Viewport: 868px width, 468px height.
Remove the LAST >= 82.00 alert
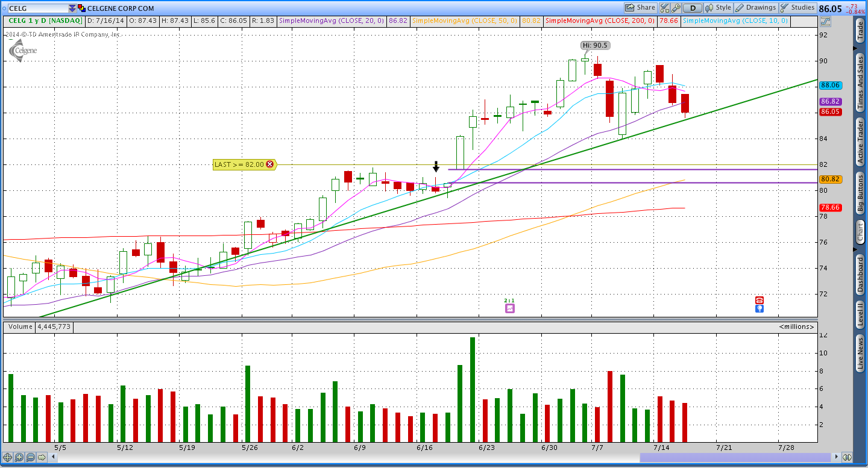point(269,164)
